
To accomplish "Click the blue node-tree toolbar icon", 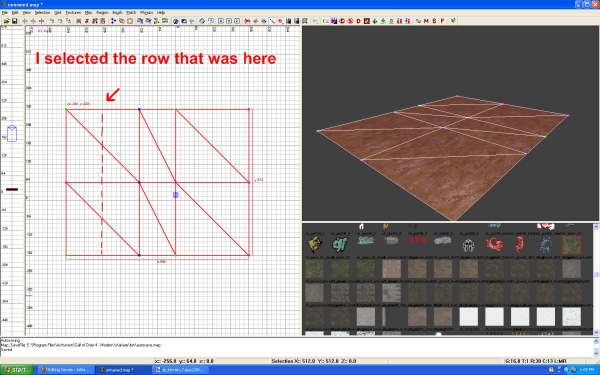I will [113, 21].
